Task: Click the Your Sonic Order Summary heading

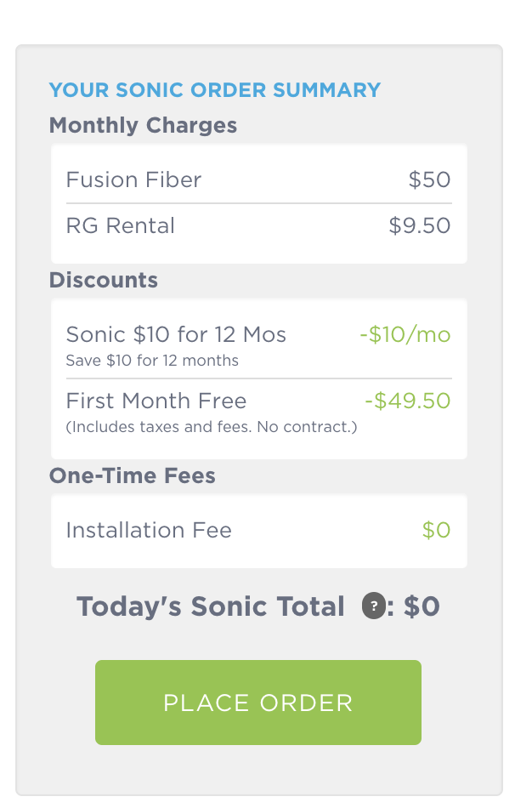Action: click(215, 89)
